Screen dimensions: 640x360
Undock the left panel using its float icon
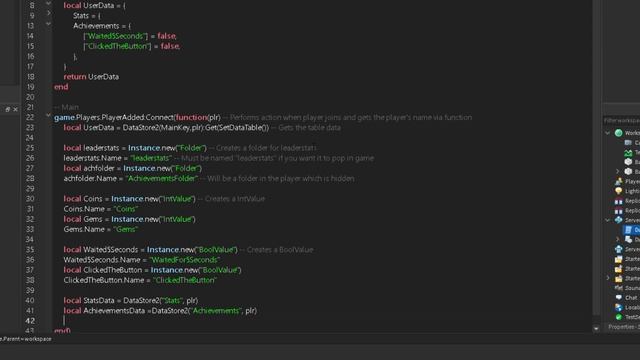7,109
